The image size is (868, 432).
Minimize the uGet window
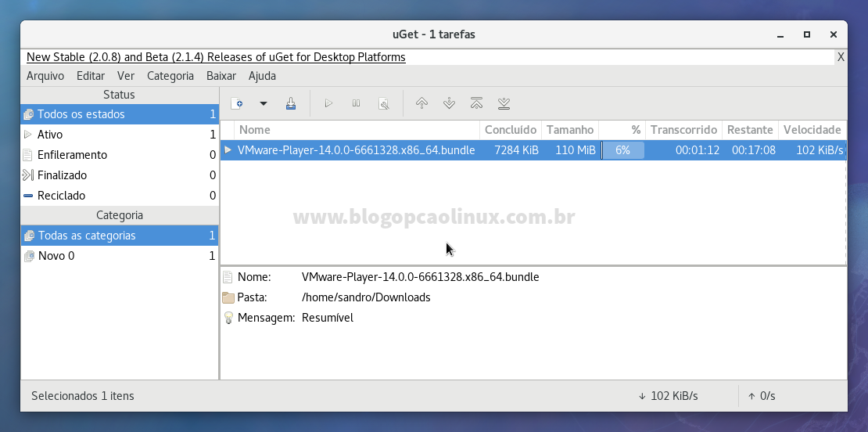[780, 35]
